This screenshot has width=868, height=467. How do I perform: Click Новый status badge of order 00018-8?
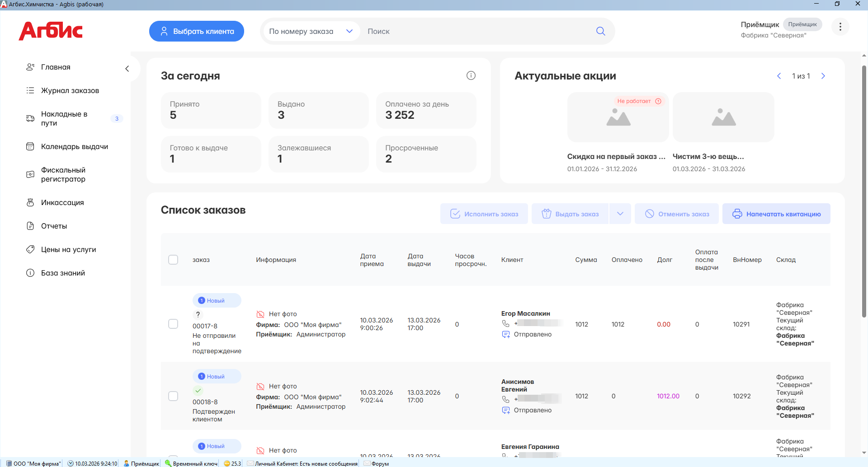pyautogui.click(x=217, y=376)
